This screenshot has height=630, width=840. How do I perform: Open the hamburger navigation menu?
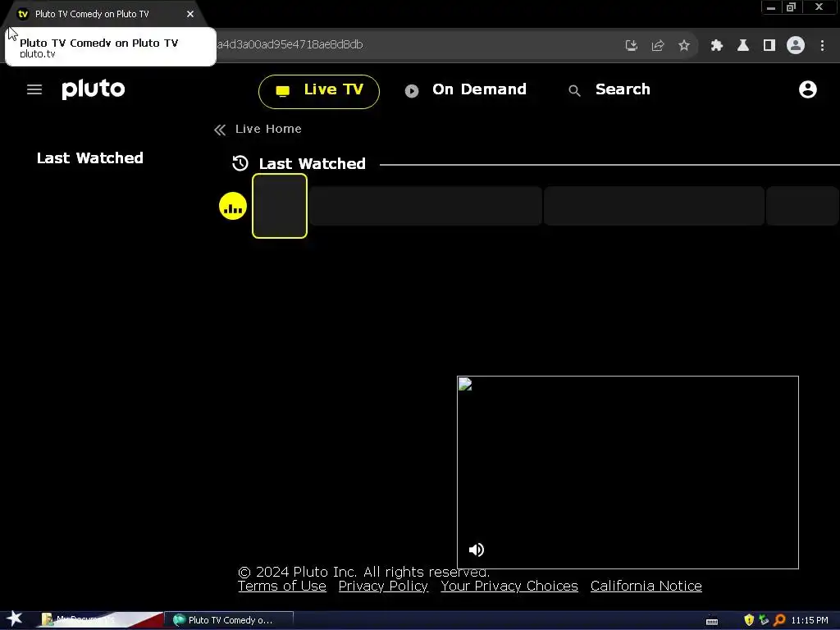coord(34,89)
